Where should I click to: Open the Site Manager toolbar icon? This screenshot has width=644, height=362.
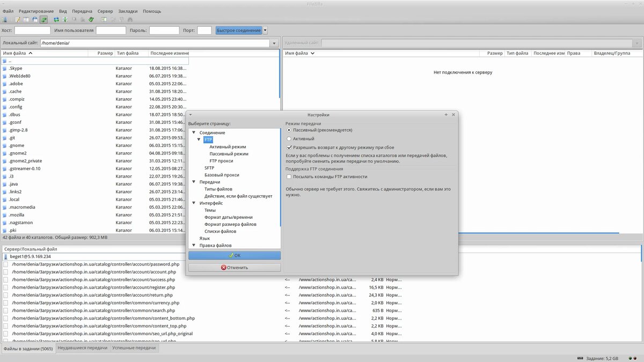[x=5, y=20]
